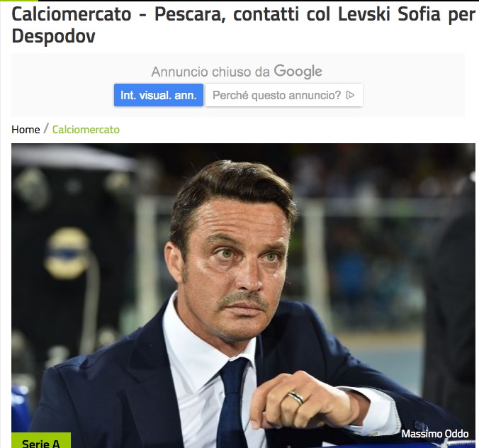This screenshot has width=479, height=448.
Task: Open "Perché questo annuncio?" explanation
Action: pyautogui.click(x=284, y=95)
